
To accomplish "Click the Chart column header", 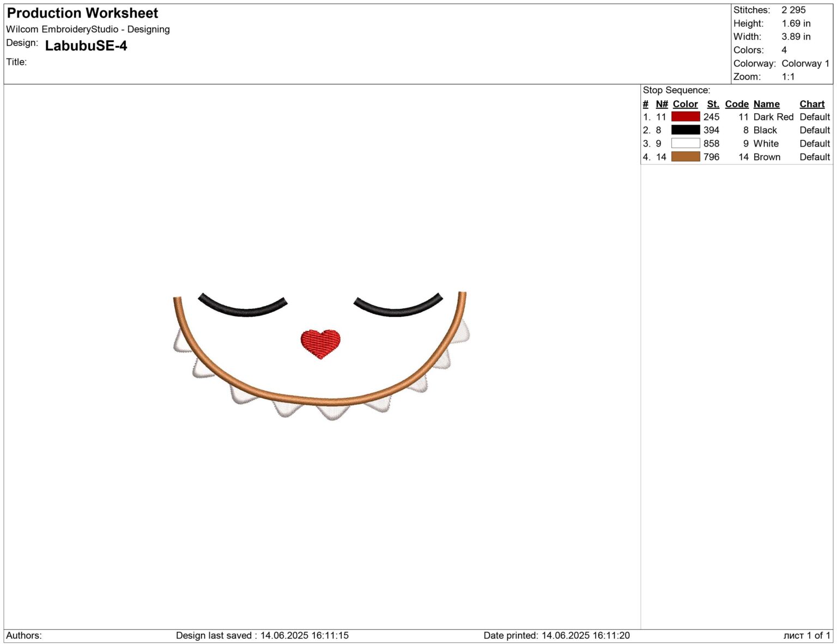I will coord(812,104).
